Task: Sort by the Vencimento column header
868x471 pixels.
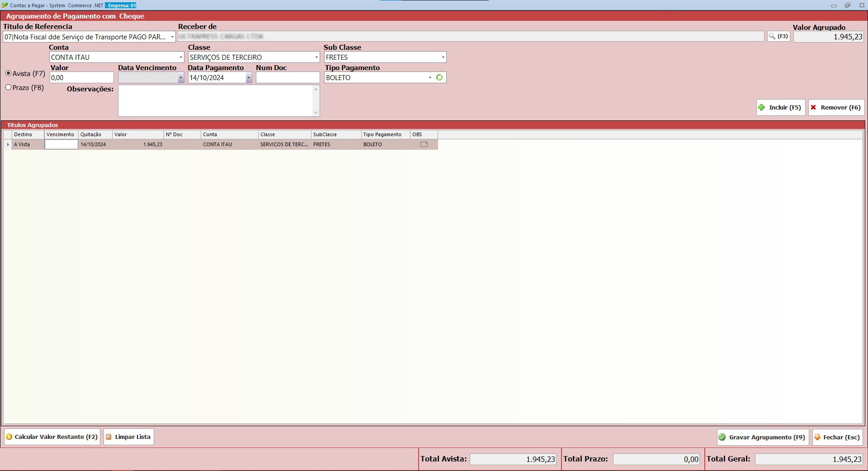Action: coord(61,134)
